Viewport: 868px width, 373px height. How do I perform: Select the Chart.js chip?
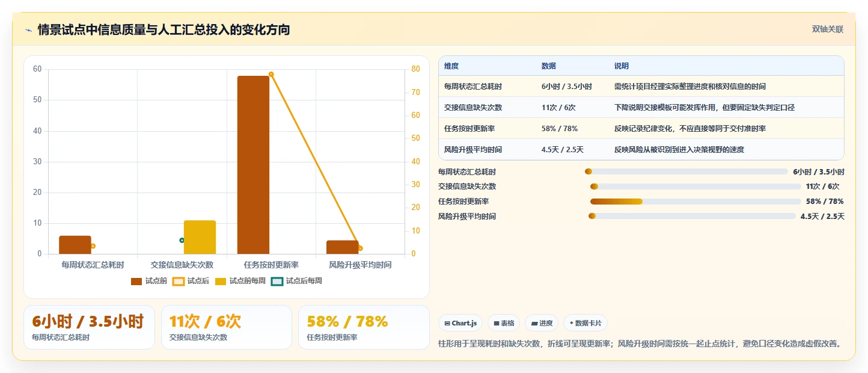pyautogui.click(x=460, y=323)
